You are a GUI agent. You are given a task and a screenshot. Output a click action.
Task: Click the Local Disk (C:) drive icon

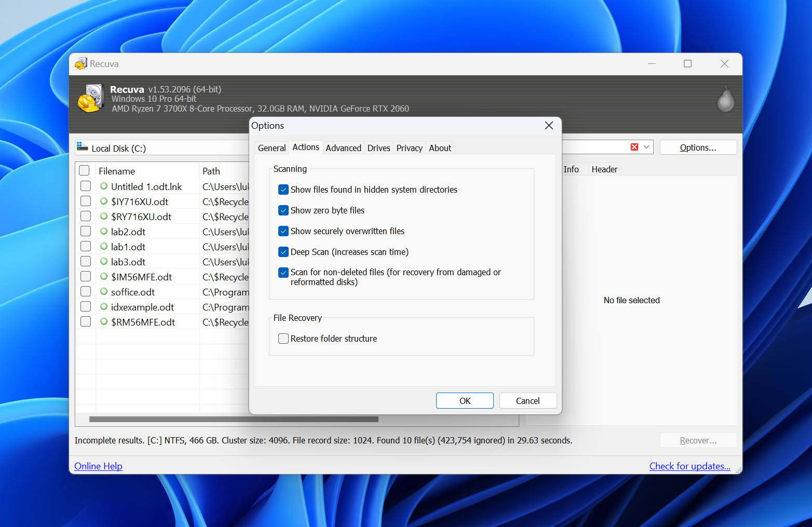tap(82, 147)
